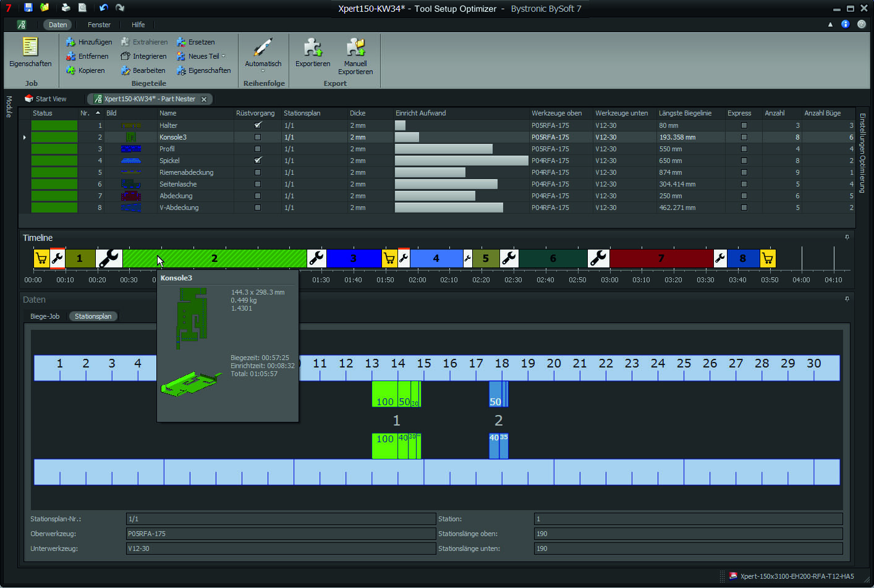874x588 pixels.
Task: Enable Express for Halter
Action: click(x=744, y=125)
